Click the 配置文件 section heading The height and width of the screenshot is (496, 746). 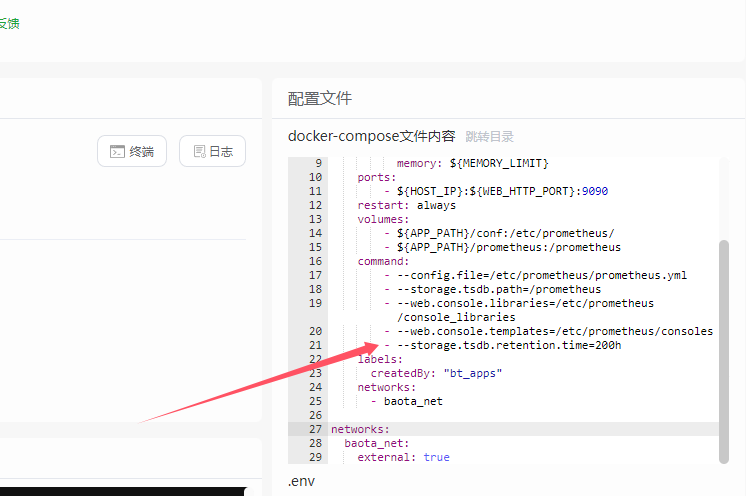click(320, 98)
